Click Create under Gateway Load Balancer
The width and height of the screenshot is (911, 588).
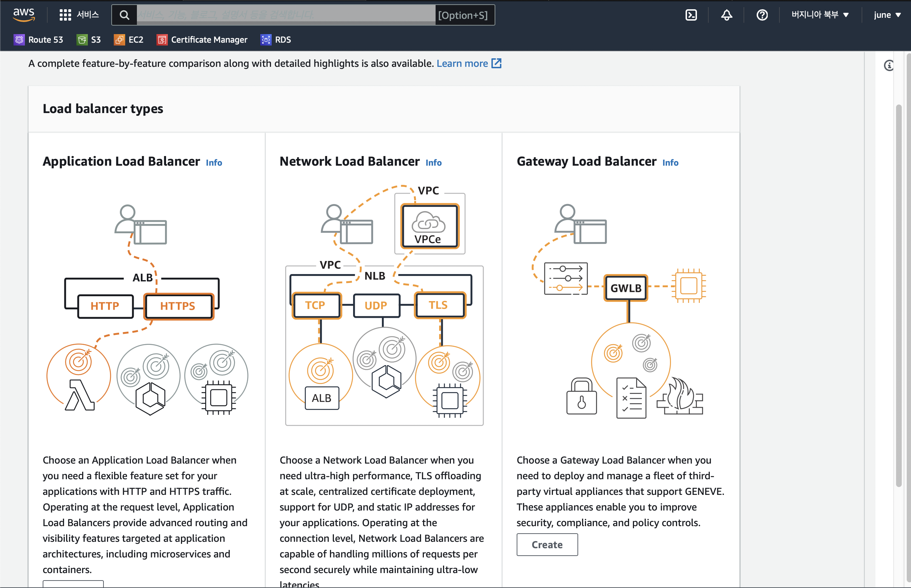click(547, 545)
